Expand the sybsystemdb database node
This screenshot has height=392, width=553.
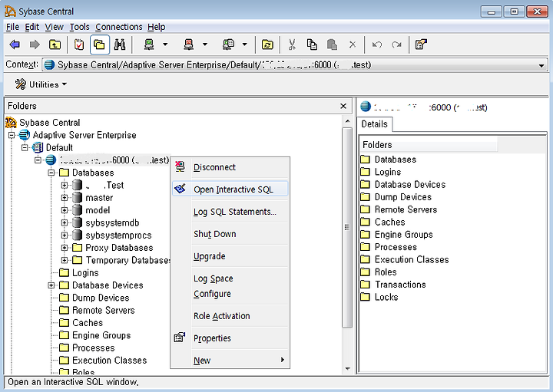point(65,222)
